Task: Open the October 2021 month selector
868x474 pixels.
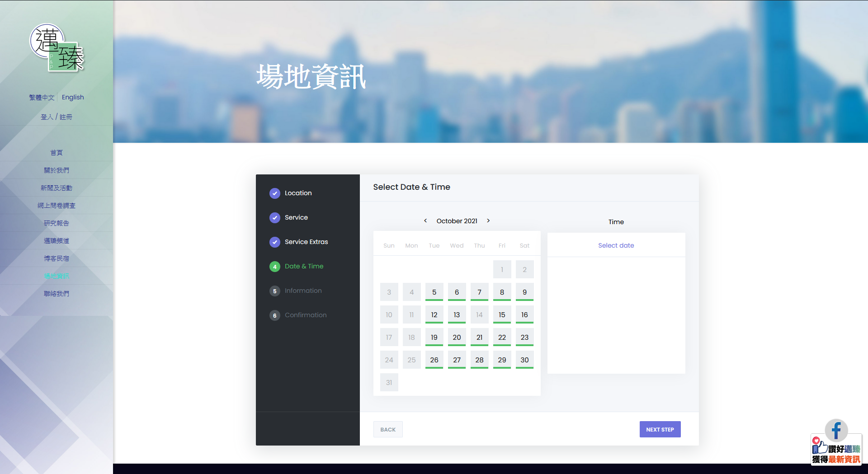Action: pyautogui.click(x=457, y=221)
